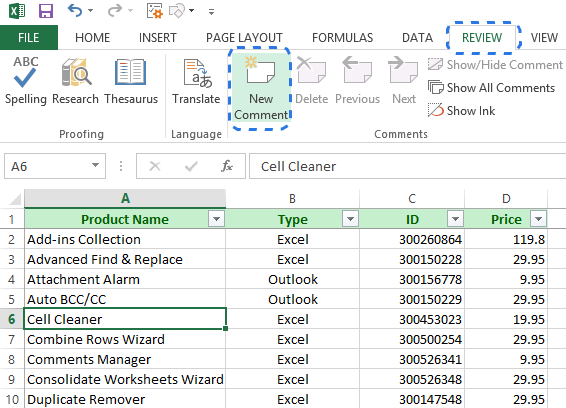This screenshot has height=408, width=566.
Task: Switch to the DATA tab
Action: coord(417,38)
